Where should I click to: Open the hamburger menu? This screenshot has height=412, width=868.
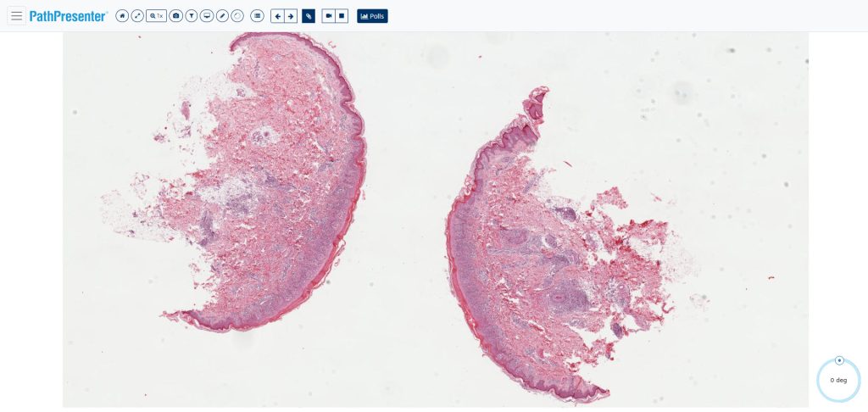coord(17,16)
